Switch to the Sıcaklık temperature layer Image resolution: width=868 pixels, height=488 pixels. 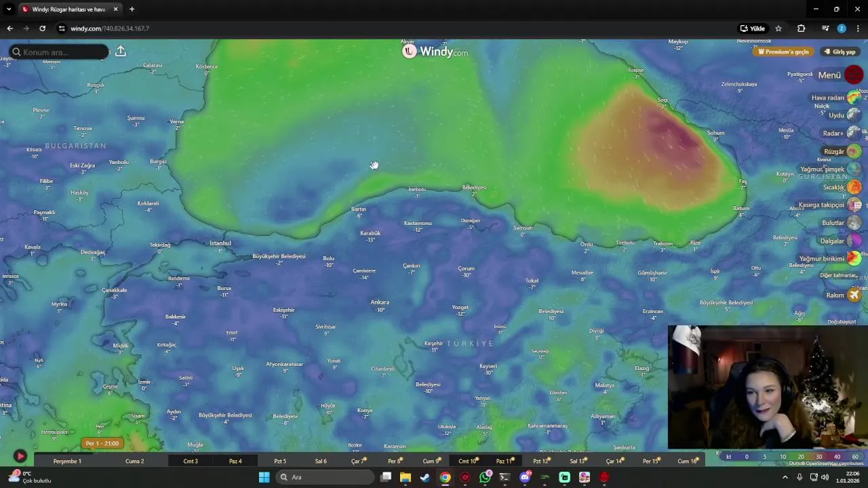click(842, 187)
